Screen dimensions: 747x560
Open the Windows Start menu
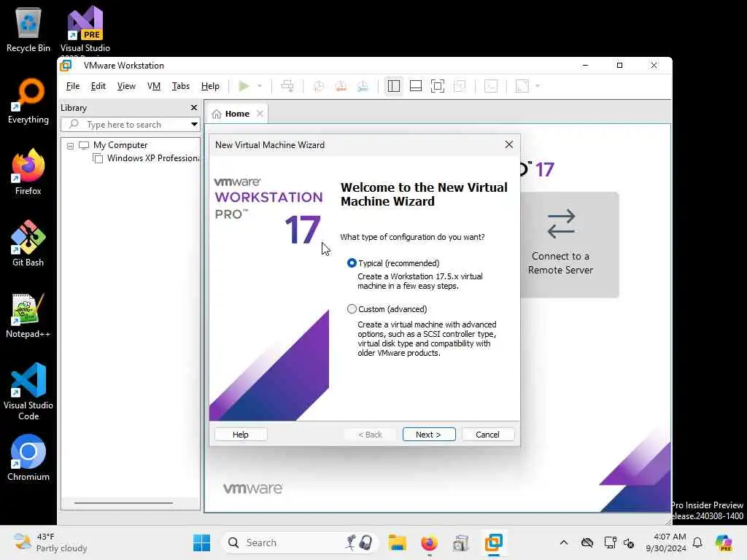pos(201,542)
